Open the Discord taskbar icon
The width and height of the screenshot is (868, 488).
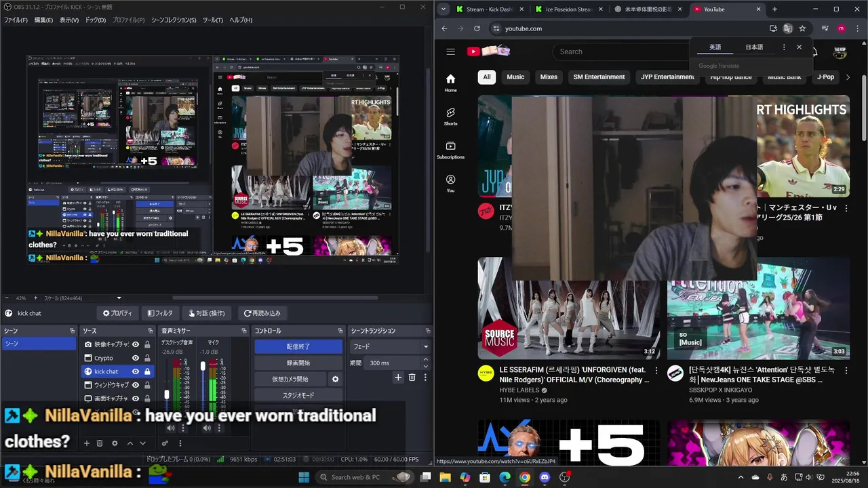545,477
